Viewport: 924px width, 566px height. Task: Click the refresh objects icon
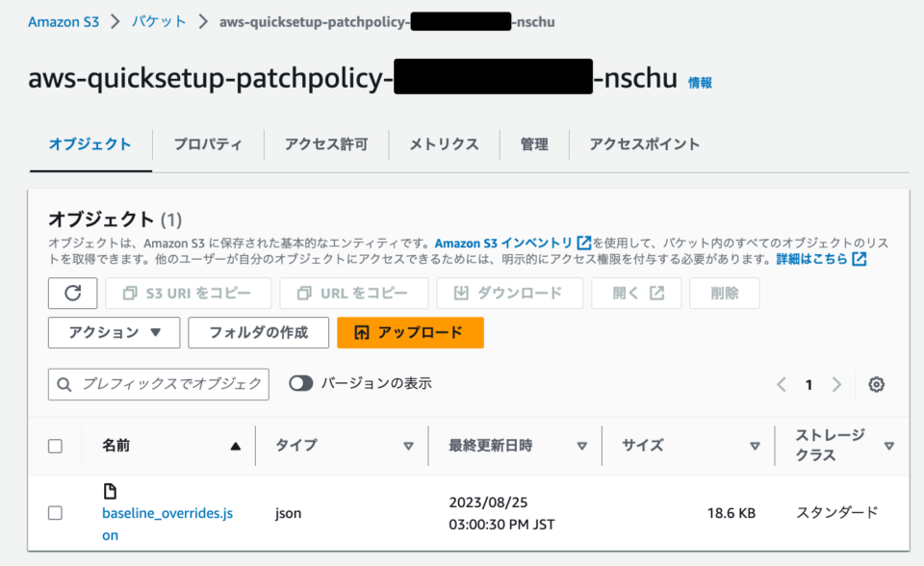(x=71, y=294)
